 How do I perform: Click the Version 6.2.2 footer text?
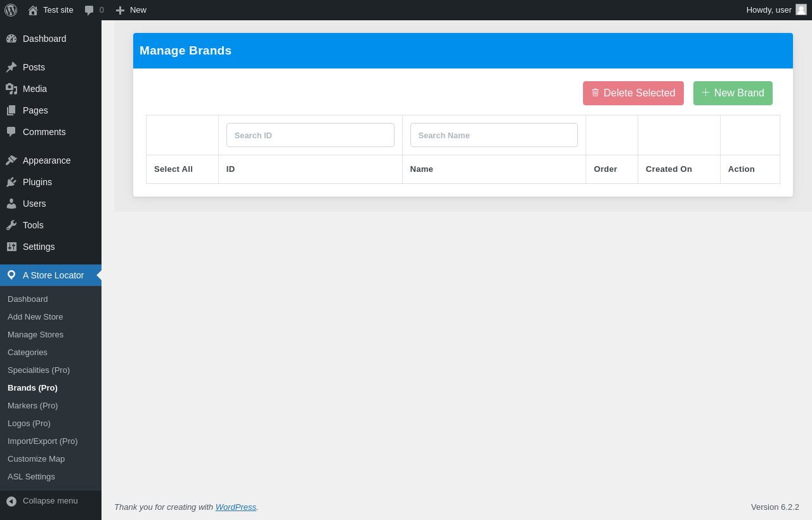tap(775, 507)
